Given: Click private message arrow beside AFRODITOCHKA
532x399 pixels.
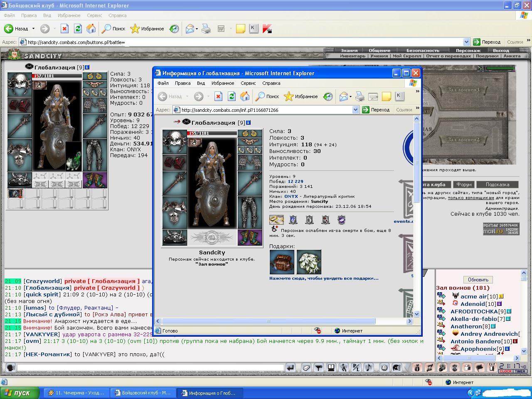Looking at the screenshot, I should 441,310.
